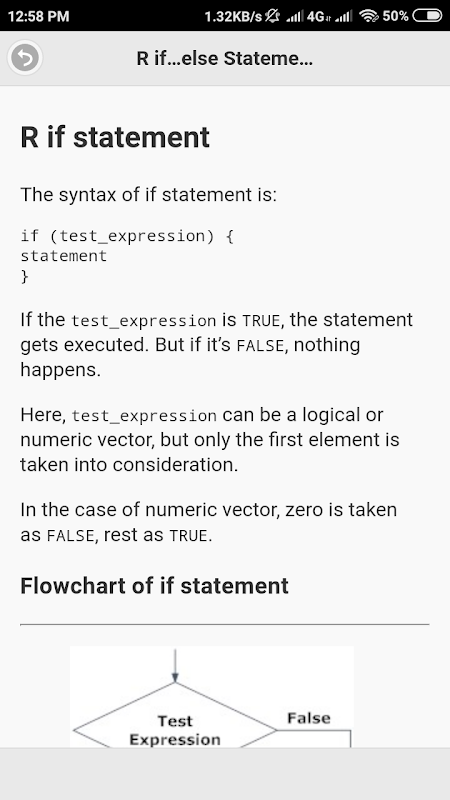
Task: Tap the 12:58 PM clock
Action: (x=38, y=16)
